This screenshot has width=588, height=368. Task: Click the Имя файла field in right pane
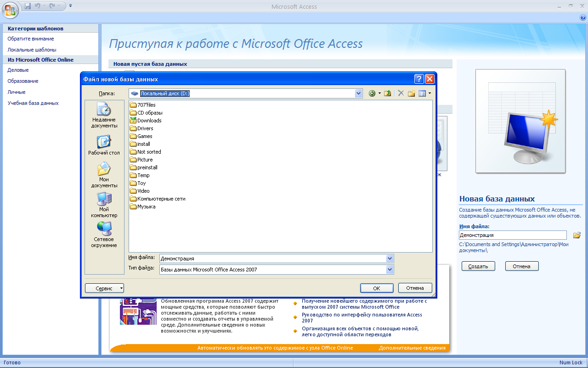513,235
